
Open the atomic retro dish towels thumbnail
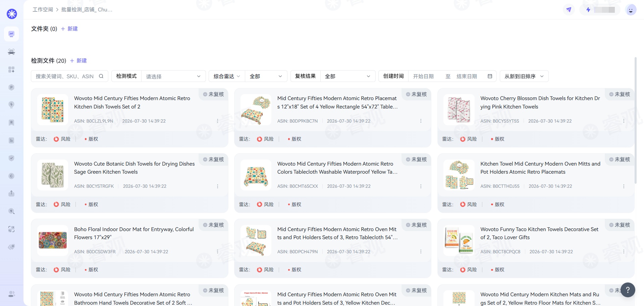point(53,110)
